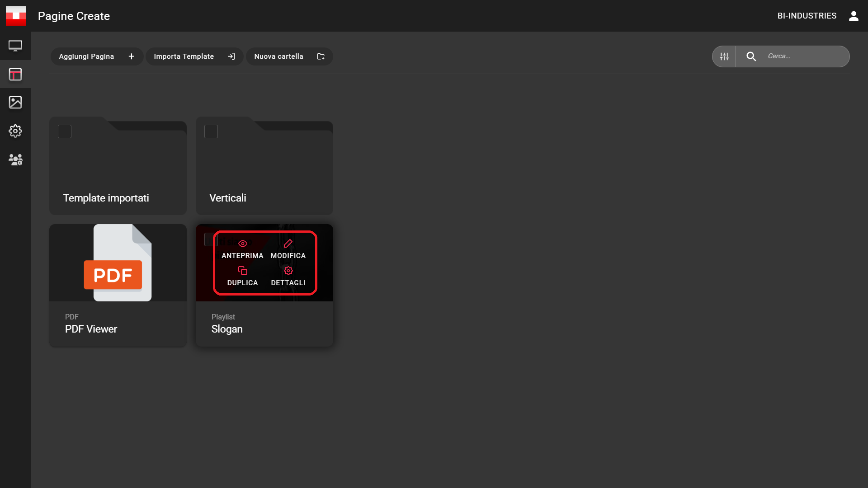868x488 pixels.
Task: Select Duplica on Slogan card
Action: 242,276
